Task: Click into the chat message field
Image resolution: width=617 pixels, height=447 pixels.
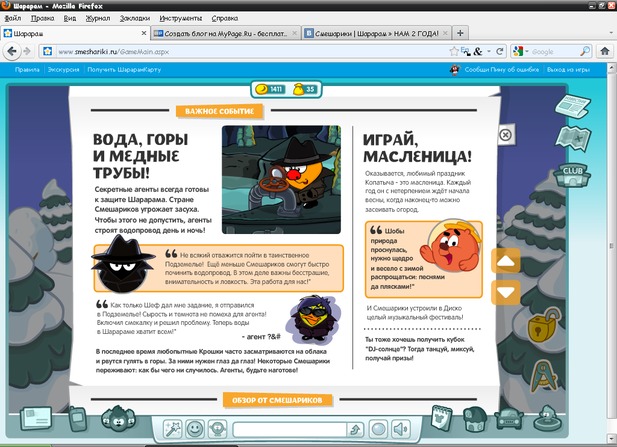Action: (x=289, y=430)
